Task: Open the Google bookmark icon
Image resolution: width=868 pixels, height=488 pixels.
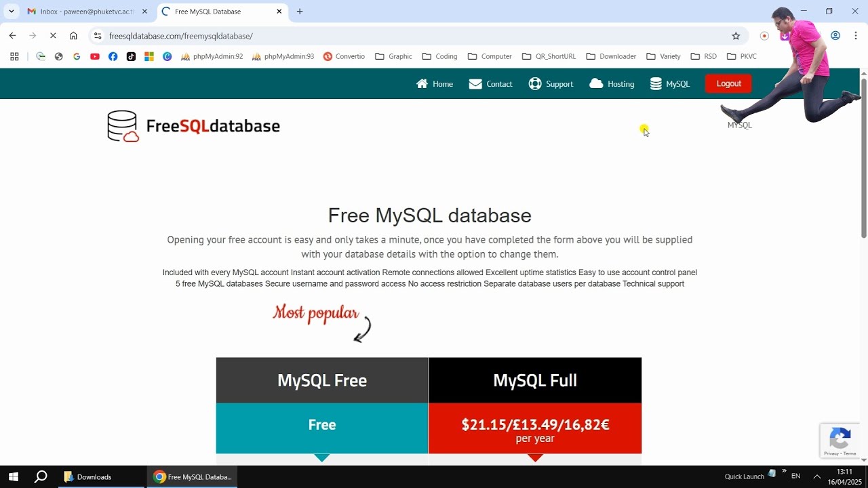Action: click(x=77, y=56)
